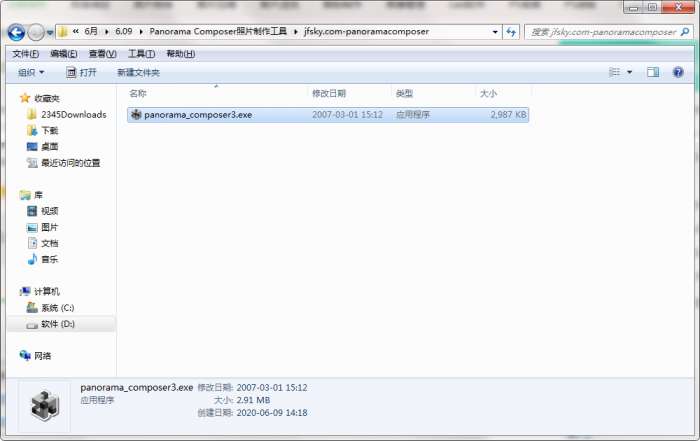Click the 网络 network icon
Image resolution: width=700 pixels, height=441 pixels.
[25, 355]
